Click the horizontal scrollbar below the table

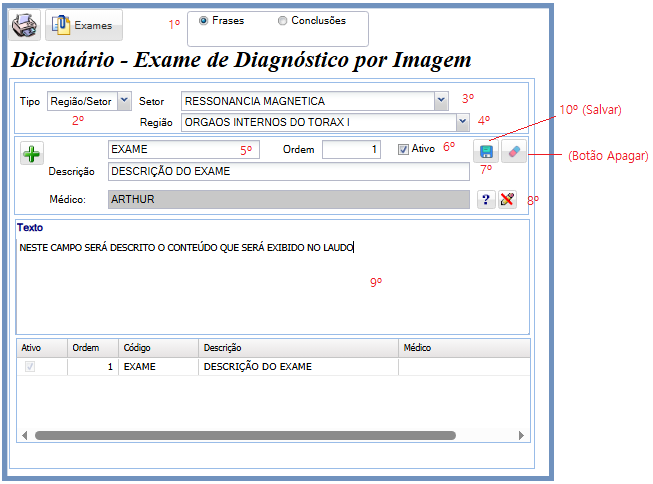click(245, 436)
